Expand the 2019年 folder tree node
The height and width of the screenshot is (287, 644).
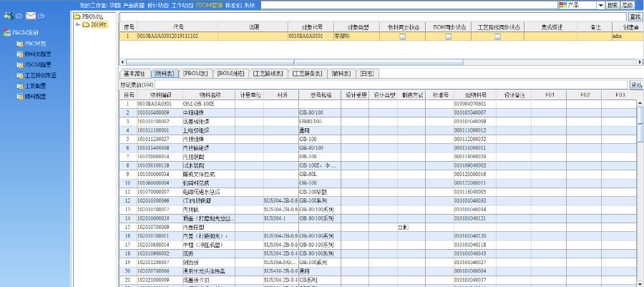[x=77, y=24]
